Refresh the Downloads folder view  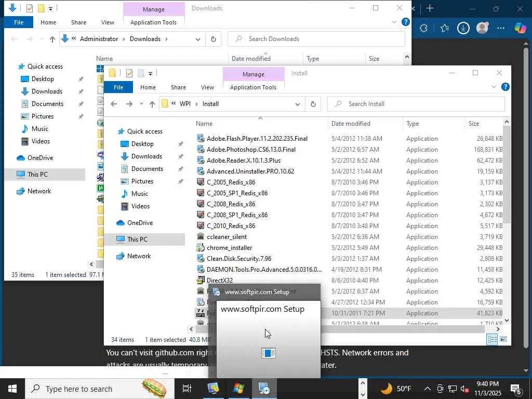click(x=214, y=39)
